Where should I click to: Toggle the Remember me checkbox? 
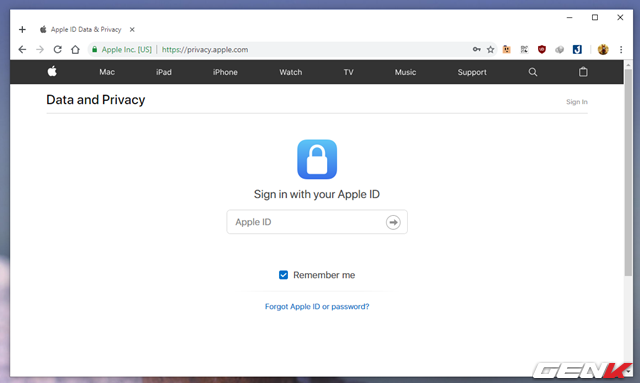(x=283, y=275)
